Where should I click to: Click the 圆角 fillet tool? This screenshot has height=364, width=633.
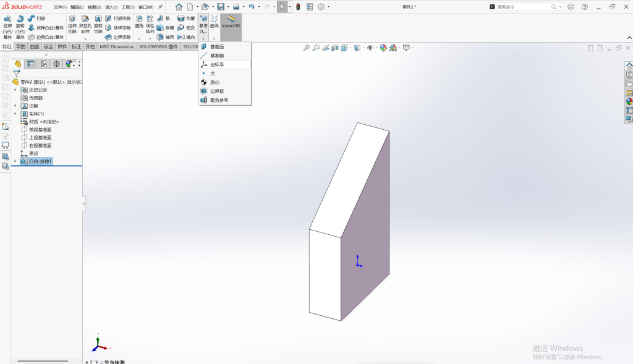pos(139,22)
